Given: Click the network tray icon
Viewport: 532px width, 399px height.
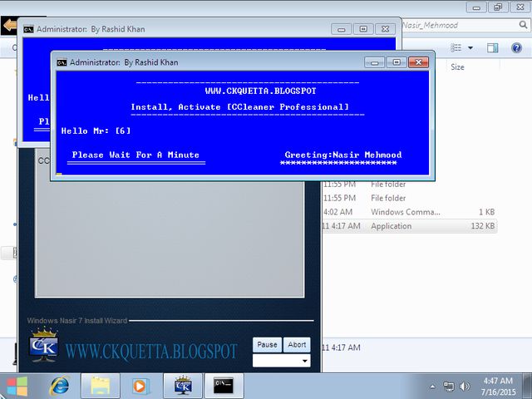Looking at the screenshot, I should click(x=448, y=387).
